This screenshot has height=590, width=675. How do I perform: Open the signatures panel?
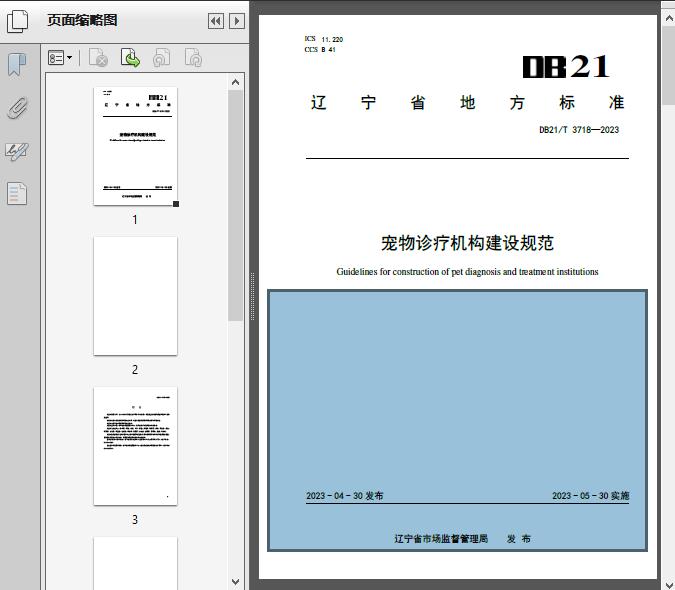coord(17,151)
